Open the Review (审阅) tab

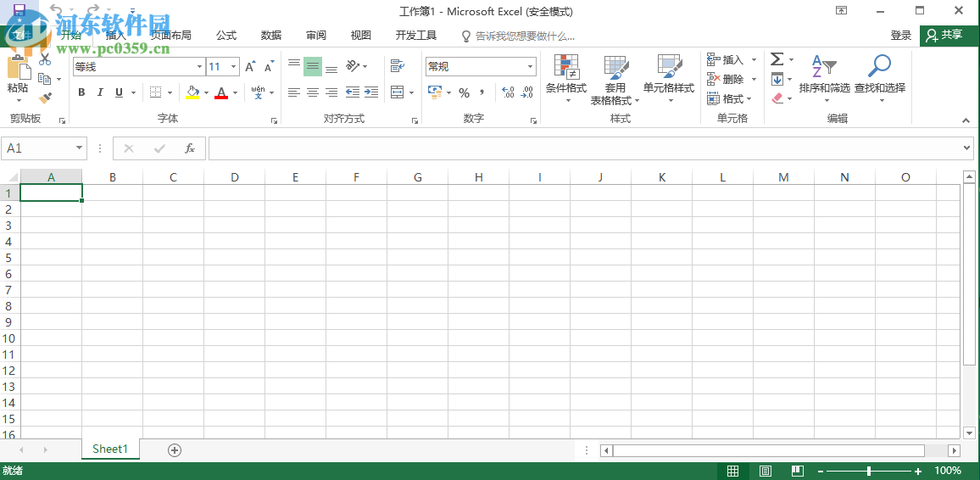tap(316, 36)
